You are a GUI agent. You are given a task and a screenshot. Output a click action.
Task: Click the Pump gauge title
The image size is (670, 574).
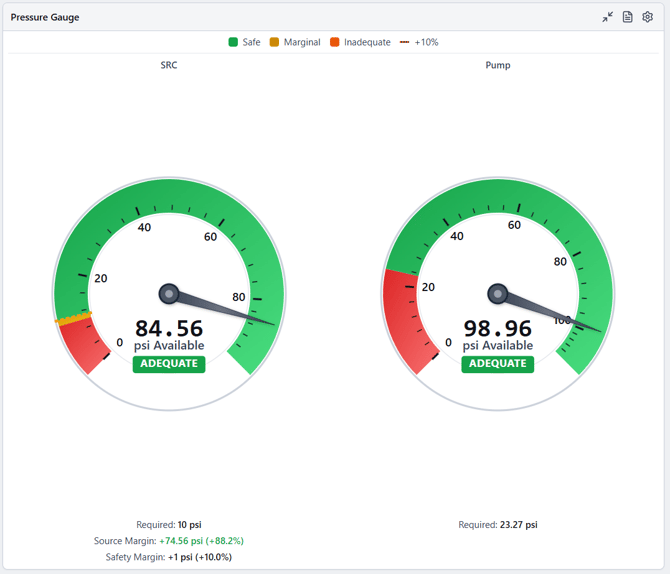point(498,65)
